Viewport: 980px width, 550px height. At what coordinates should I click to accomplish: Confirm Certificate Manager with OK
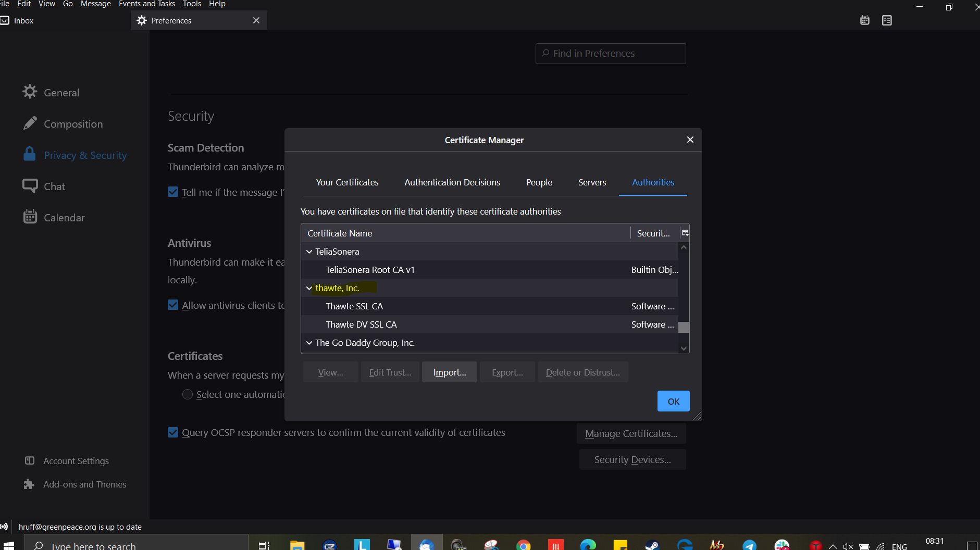(x=674, y=401)
